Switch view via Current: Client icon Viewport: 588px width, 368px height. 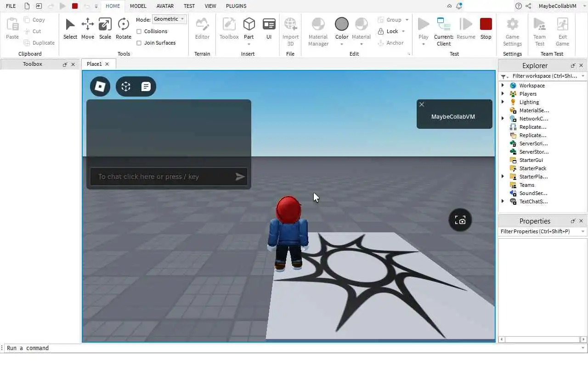pos(443,24)
